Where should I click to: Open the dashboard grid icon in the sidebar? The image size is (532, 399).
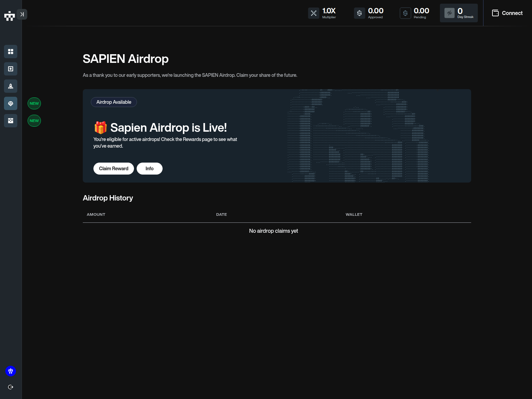click(11, 52)
